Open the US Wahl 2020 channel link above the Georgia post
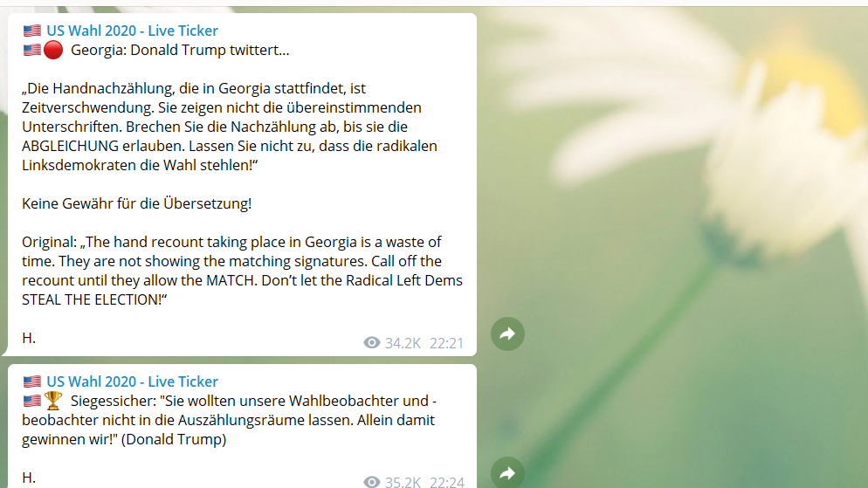 [x=133, y=31]
